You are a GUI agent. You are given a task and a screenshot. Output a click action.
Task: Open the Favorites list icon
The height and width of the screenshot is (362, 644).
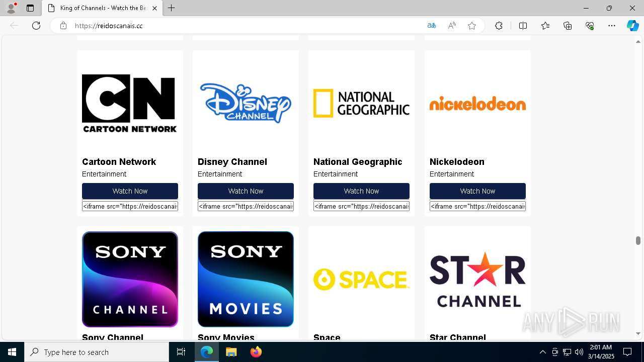coord(545,26)
